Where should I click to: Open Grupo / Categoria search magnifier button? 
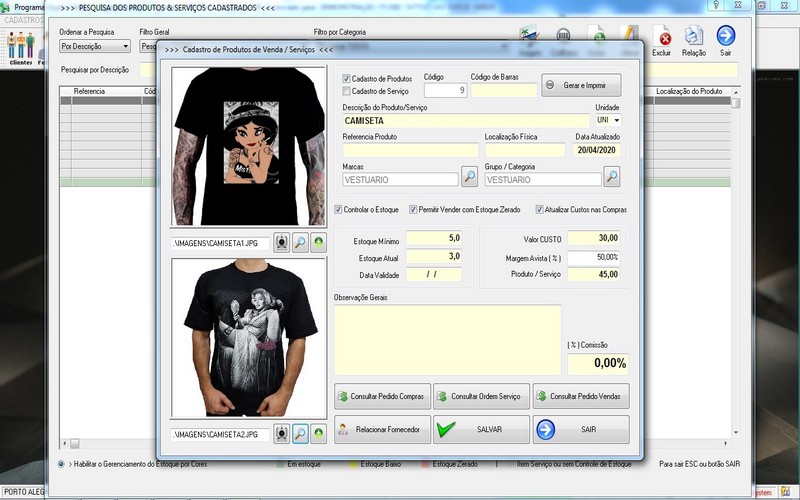pos(612,177)
